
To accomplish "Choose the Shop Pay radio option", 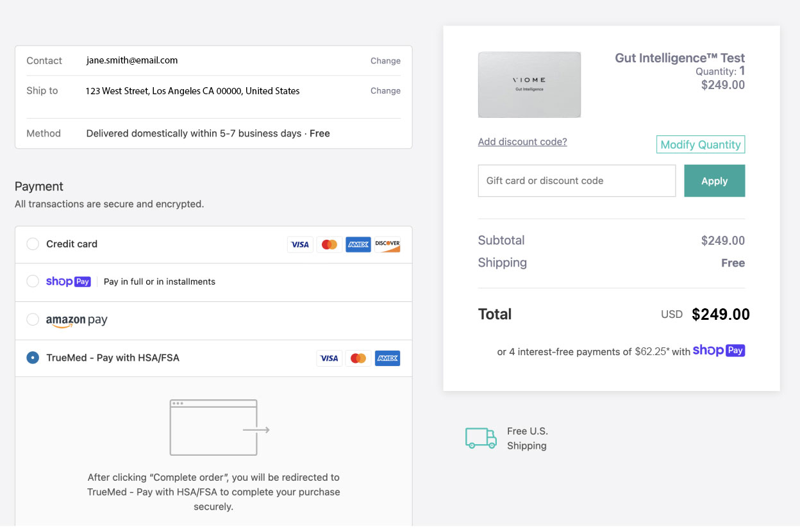I will [x=33, y=281].
